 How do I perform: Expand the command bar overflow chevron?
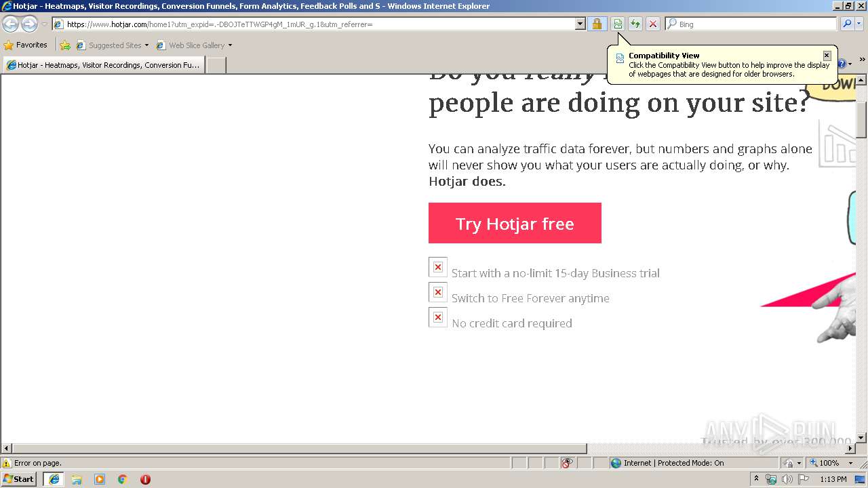pos(863,60)
